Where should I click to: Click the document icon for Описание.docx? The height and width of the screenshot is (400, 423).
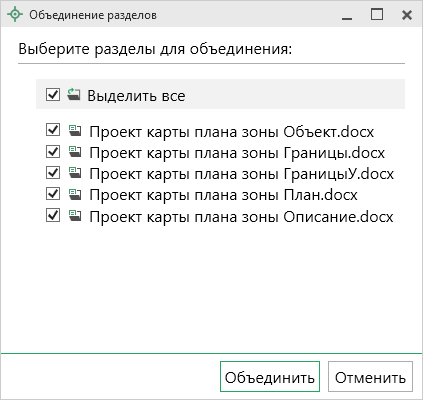pyautogui.click(x=75, y=215)
